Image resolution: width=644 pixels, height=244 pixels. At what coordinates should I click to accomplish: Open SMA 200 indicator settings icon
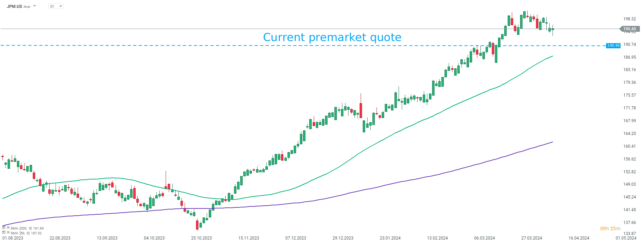[x=4, y=228]
